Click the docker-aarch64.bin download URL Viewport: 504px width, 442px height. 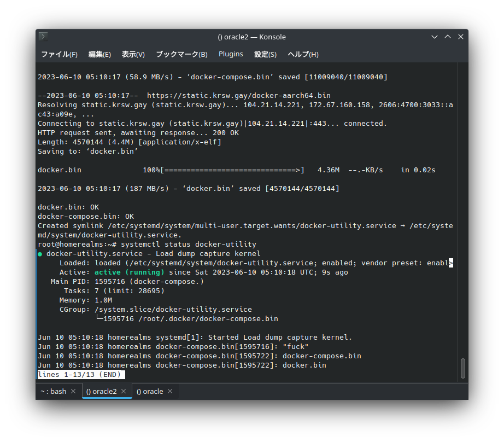pos(238,95)
